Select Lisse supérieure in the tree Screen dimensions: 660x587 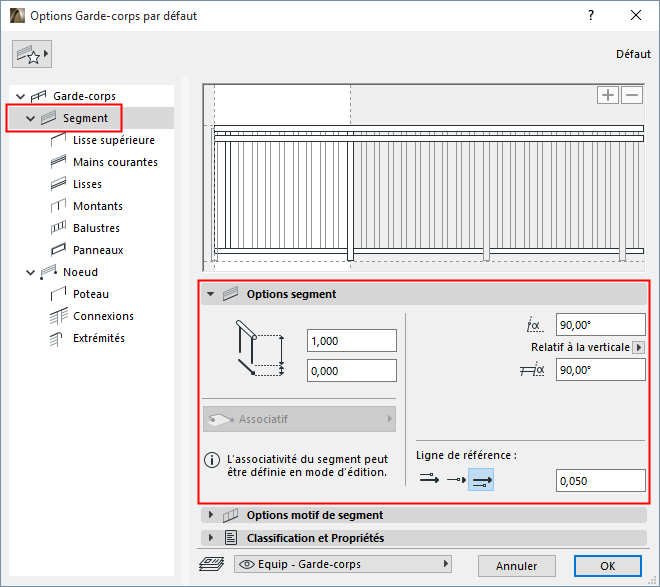tap(114, 140)
